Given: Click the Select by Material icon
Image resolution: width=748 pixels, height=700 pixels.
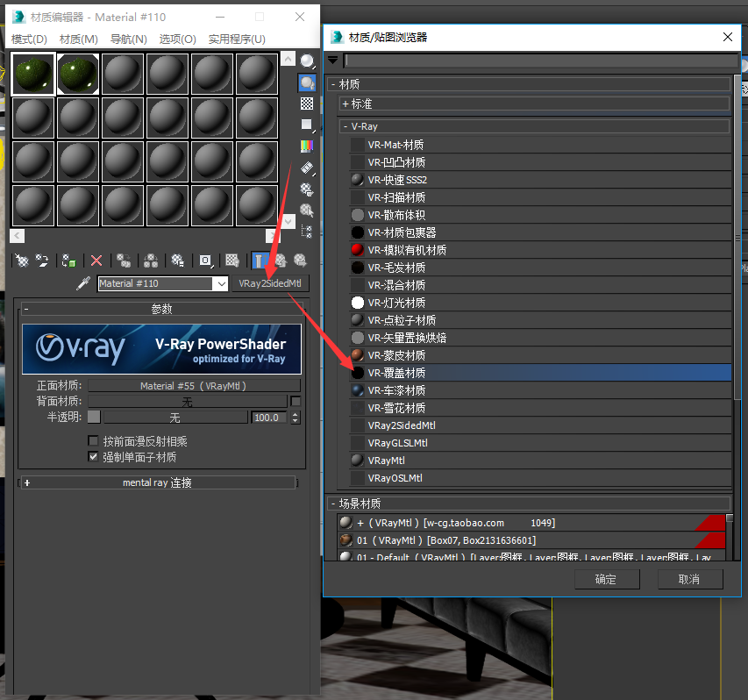Looking at the screenshot, I should click(x=307, y=211).
